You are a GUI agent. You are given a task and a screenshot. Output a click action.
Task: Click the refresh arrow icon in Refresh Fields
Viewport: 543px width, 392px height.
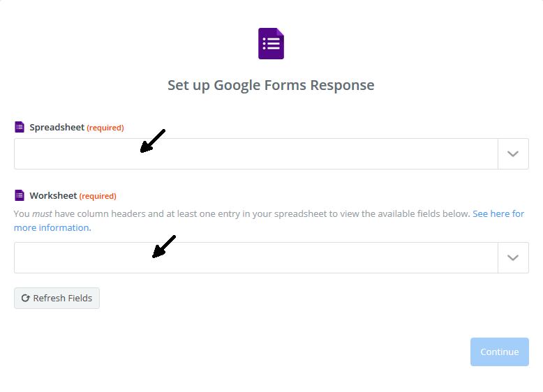[x=25, y=298]
